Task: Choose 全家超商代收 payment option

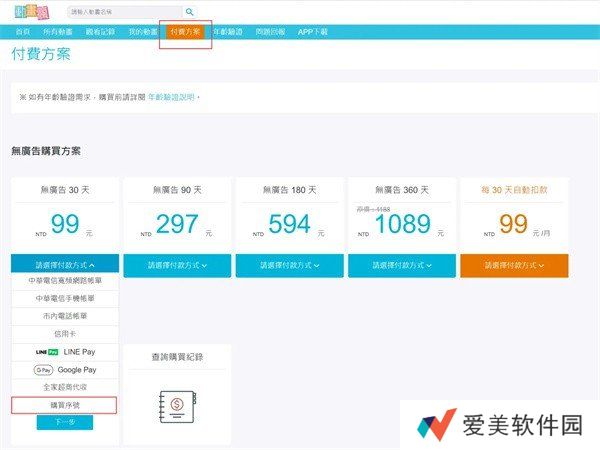Action: pos(65,387)
